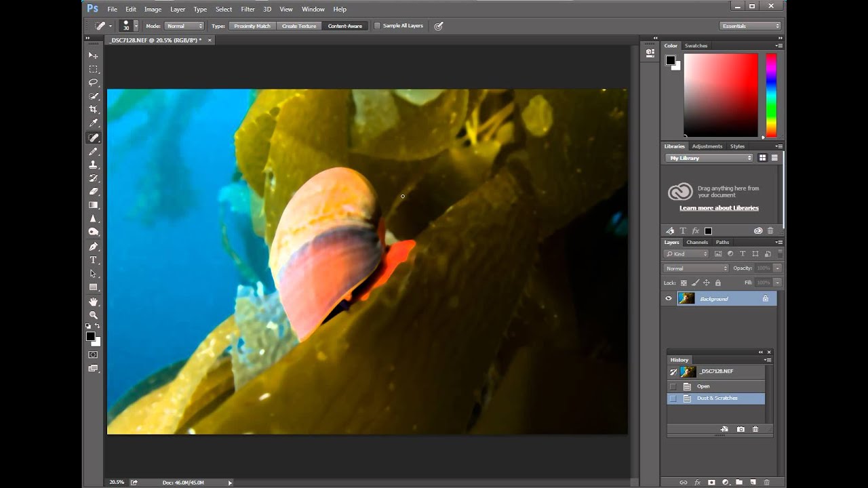Swap foreground and background colors
868x488 pixels.
click(98, 326)
